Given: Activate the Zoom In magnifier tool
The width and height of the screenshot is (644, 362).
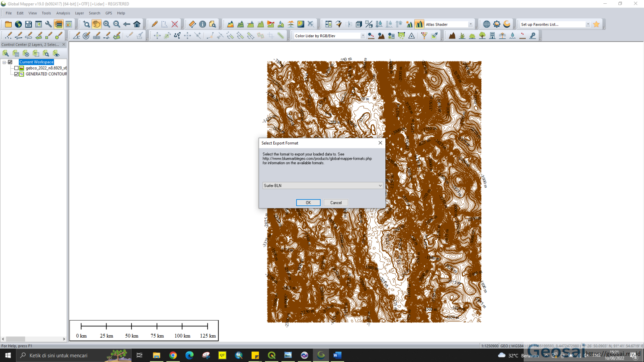Looking at the screenshot, I should tap(106, 24).
